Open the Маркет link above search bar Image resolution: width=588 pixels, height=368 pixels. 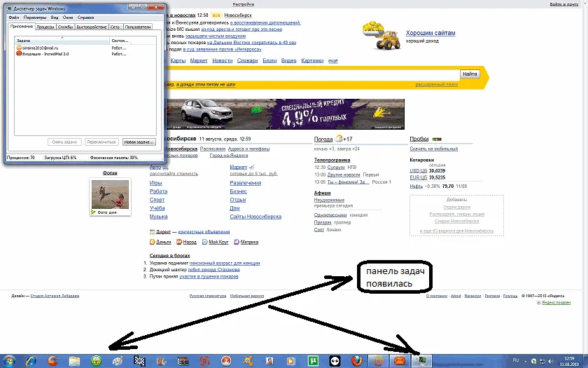coord(199,60)
